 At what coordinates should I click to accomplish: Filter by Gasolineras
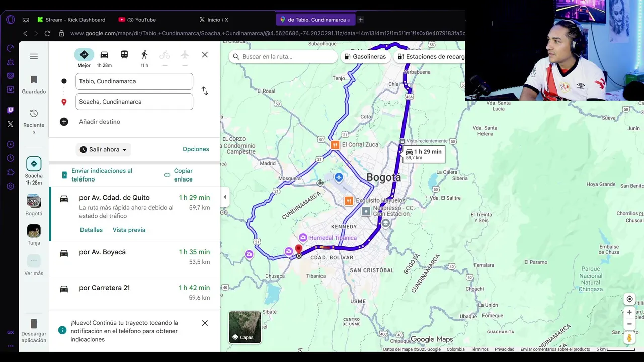(x=366, y=57)
